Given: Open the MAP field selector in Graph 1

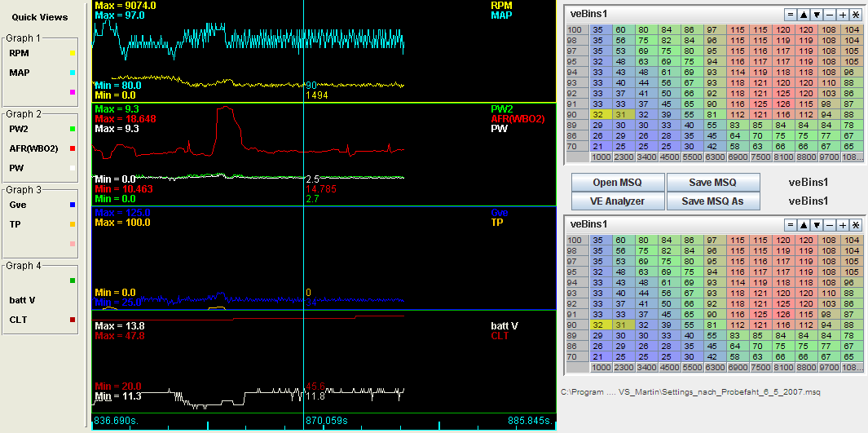Looking at the screenshot, I should 20,73.
